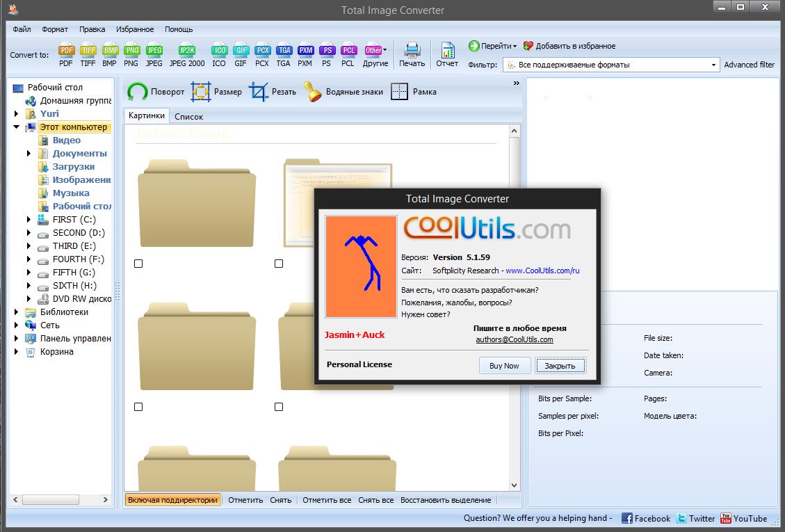Toggle the Включая поддиректории option
The image size is (785, 532).
coord(172,500)
